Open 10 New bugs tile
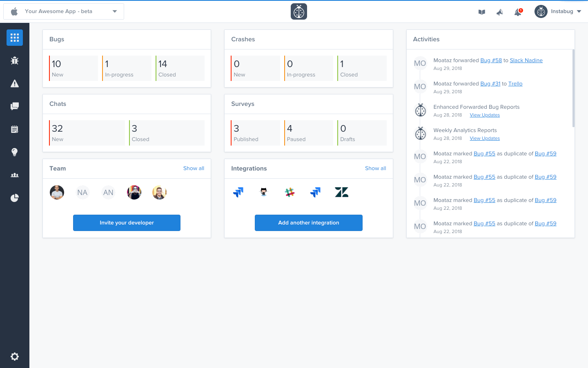588x368 pixels. 73,68
